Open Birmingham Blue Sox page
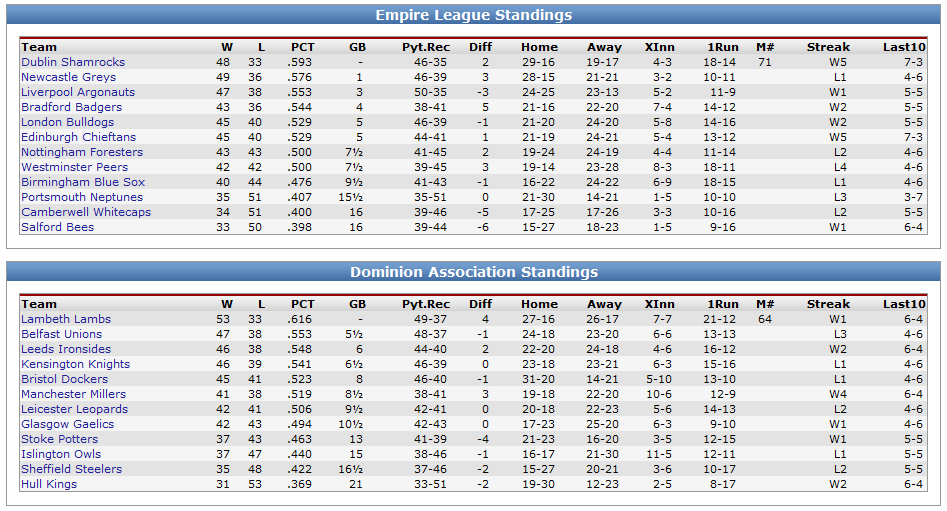 click(83, 182)
